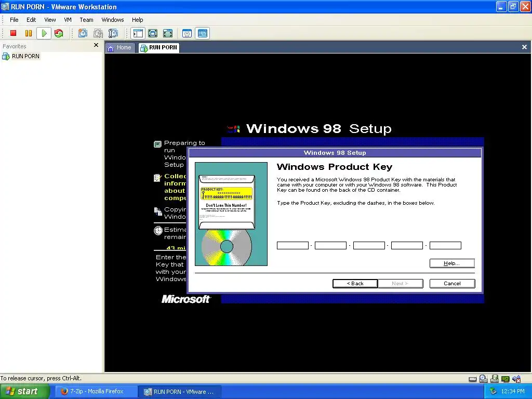
Task: Open the File menu
Action: point(14,20)
